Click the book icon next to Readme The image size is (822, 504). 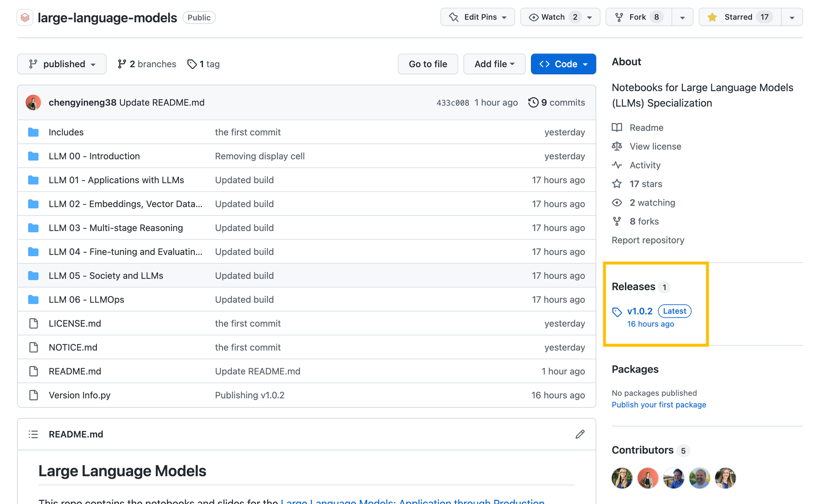click(x=617, y=128)
